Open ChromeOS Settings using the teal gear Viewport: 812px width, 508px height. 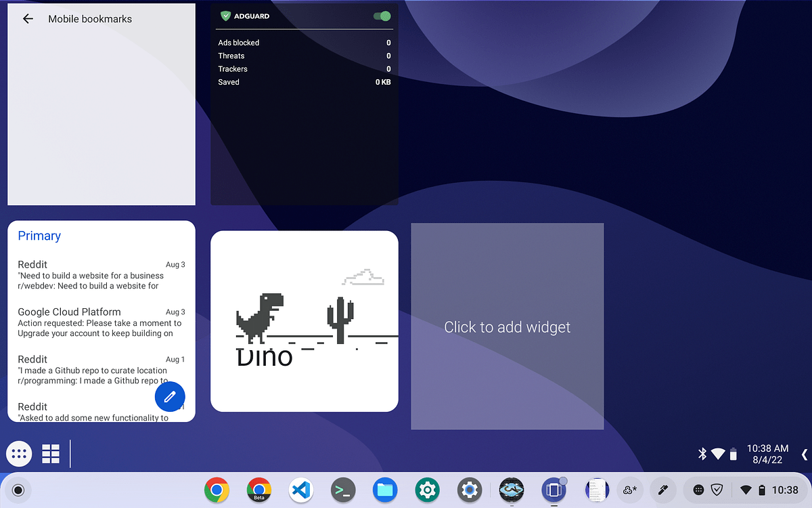coord(427,490)
